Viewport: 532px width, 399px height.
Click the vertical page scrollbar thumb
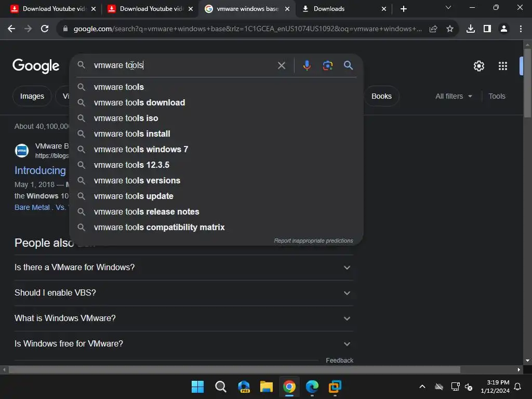[527, 83]
